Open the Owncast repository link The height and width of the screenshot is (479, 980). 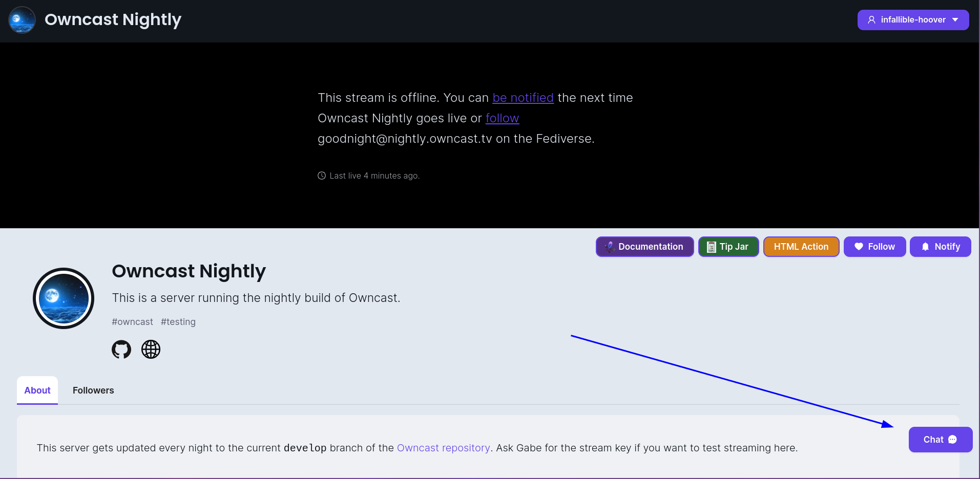[x=443, y=447]
